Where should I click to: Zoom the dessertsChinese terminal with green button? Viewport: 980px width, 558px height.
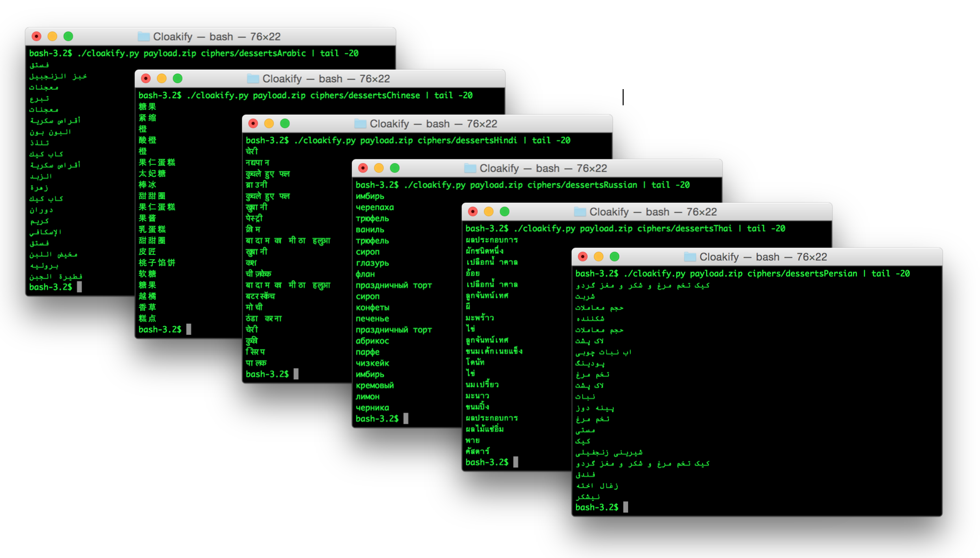point(178,78)
